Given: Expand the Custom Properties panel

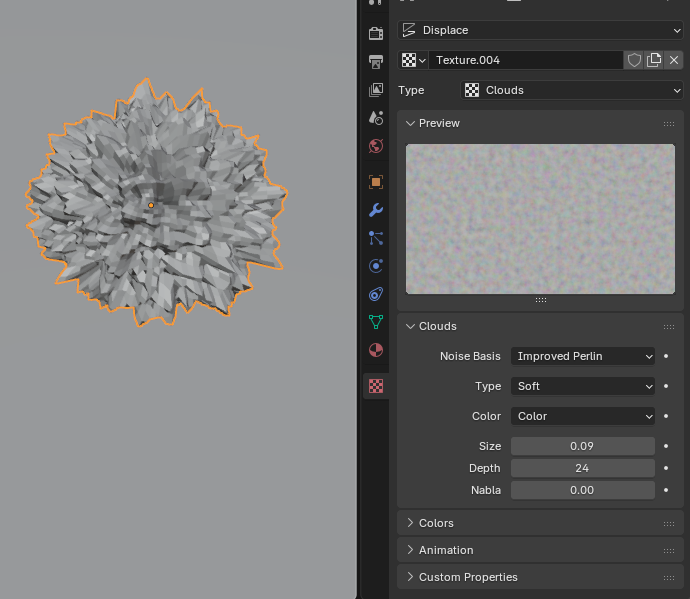Looking at the screenshot, I should tap(468, 577).
